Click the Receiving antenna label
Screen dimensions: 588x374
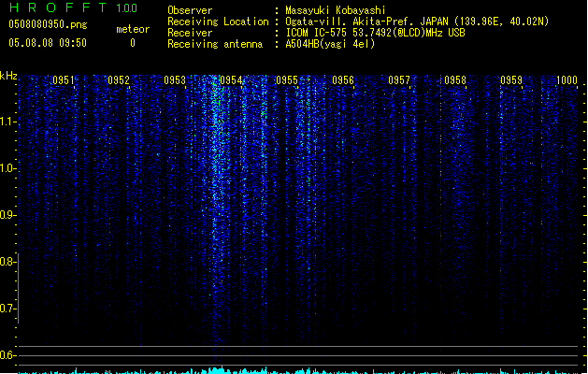(215, 44)
